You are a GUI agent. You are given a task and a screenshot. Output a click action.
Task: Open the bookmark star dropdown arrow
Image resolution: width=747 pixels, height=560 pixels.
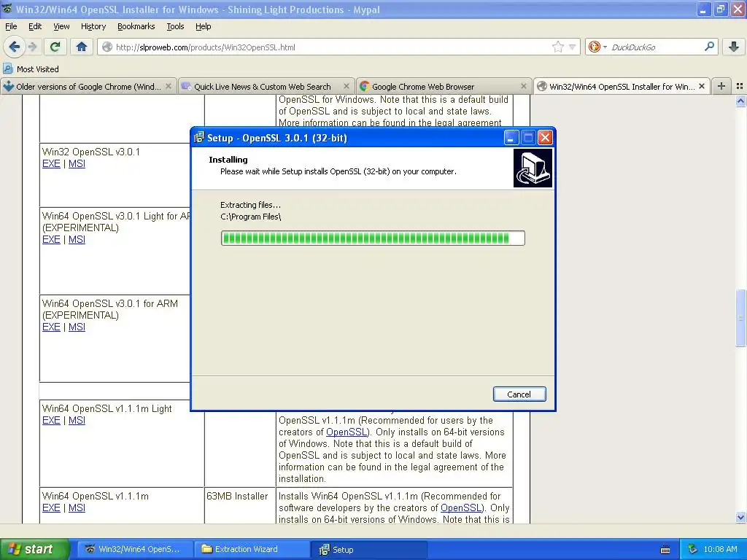572,47
